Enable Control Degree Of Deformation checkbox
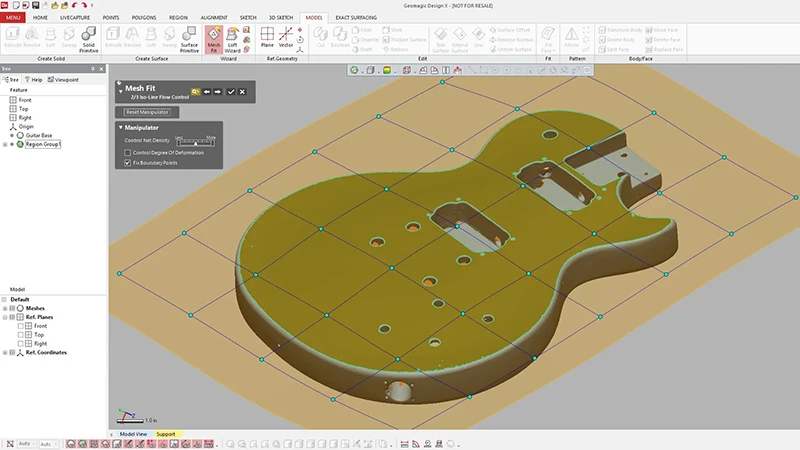 [127, 152]
